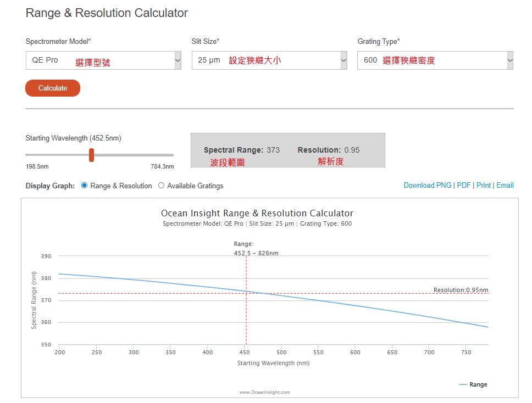Download the graph as PDF

(464, 186)
